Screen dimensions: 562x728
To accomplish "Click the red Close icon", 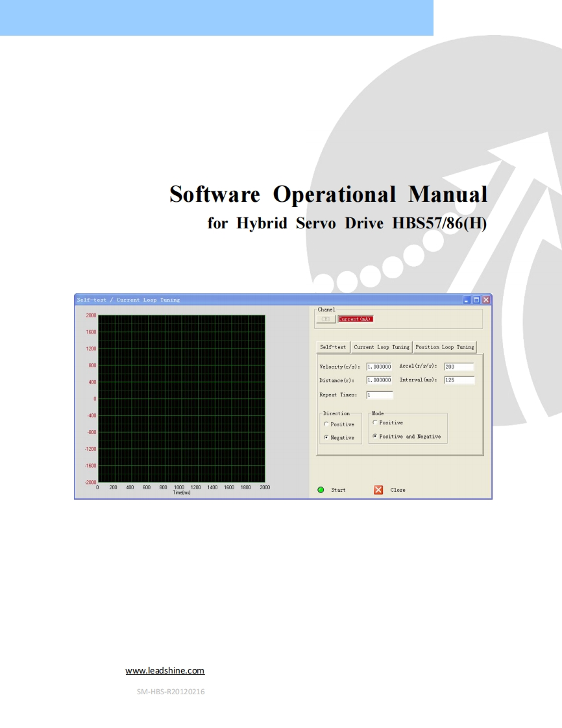I will pyautogui.click(x=378, y=489).
